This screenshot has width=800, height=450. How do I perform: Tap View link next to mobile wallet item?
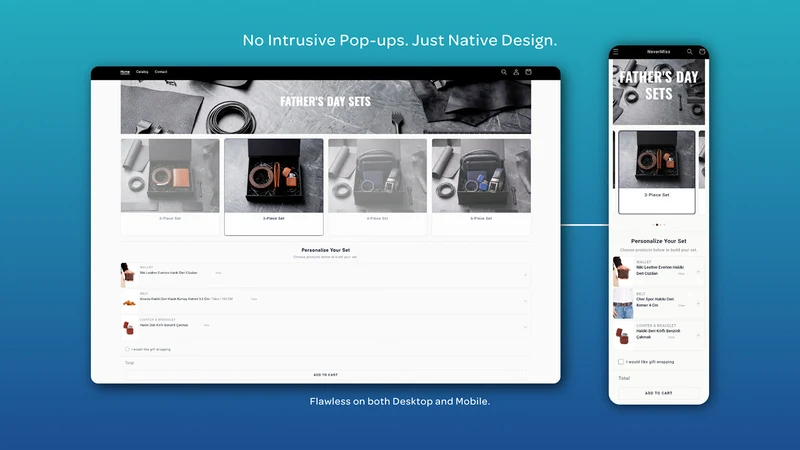pyautogui.click(x=681, y=274)
